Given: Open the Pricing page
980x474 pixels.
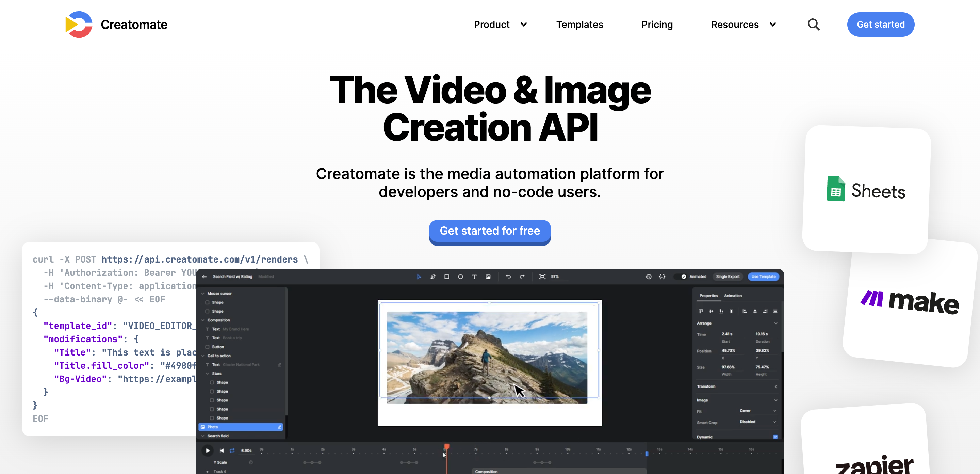Looking at the screenshot, I should click(657, 25).
